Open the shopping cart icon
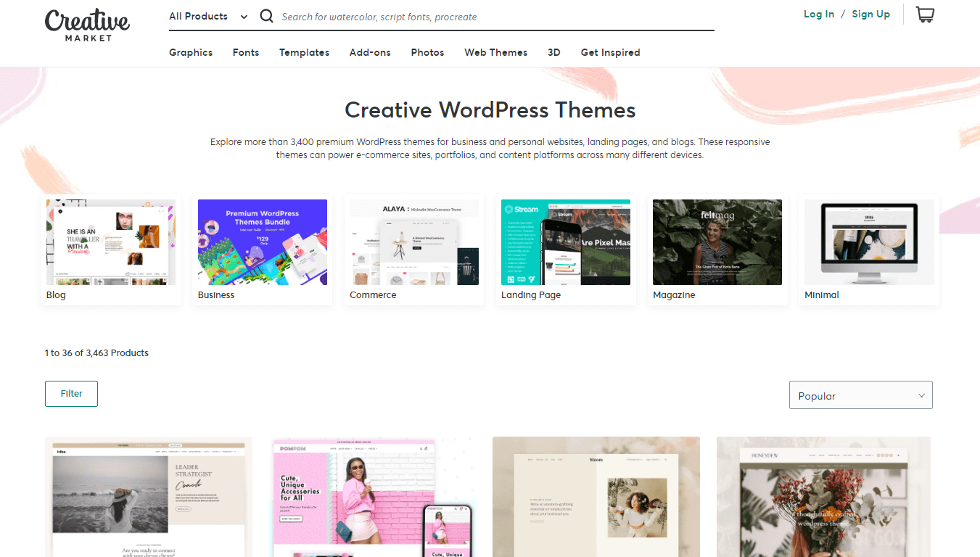This screenshot has height=557, width=980. click(925, 14)
